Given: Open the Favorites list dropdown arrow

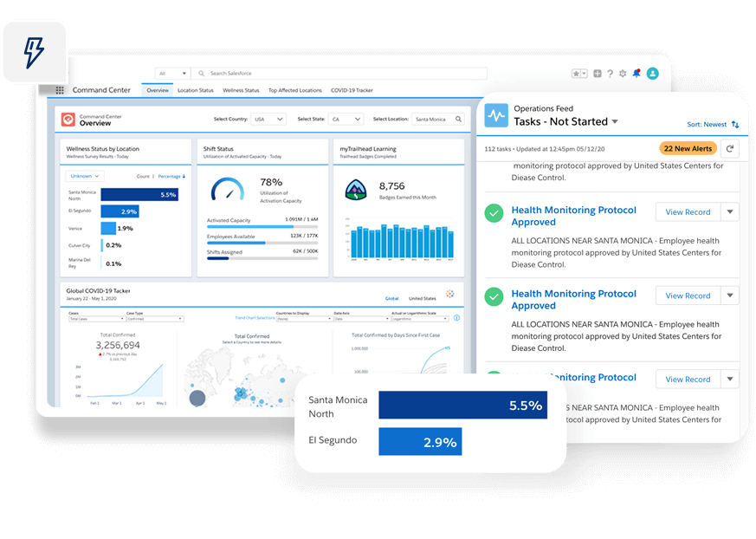Looking at the screenshot, I should tap(584, 74).
